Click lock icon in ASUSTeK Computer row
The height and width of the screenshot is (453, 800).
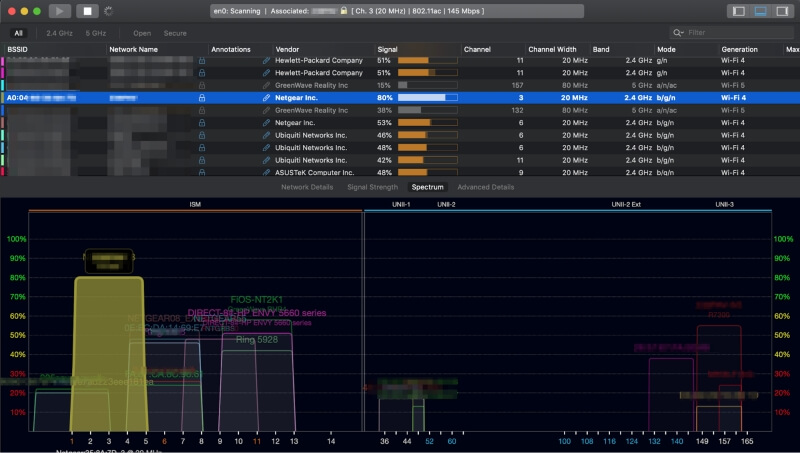(202, 172)
